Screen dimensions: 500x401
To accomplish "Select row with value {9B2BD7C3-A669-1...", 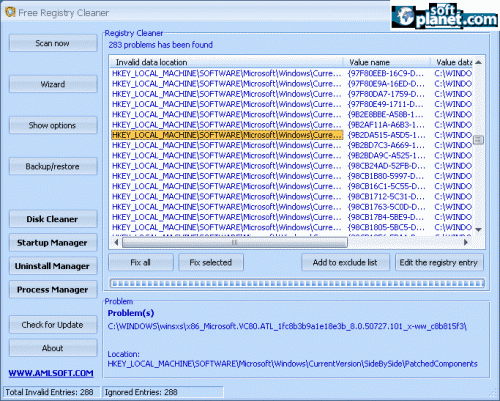I will (x=292, y=145).
